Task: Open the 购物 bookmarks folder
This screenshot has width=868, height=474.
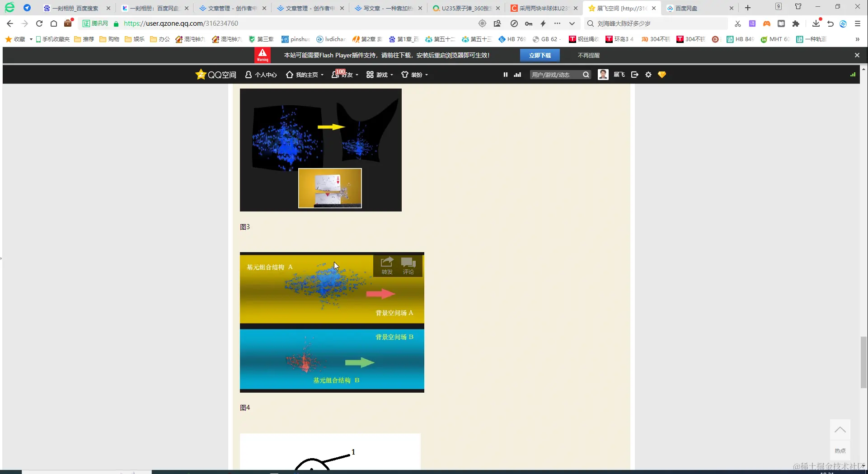Action: tap(109, 39)
